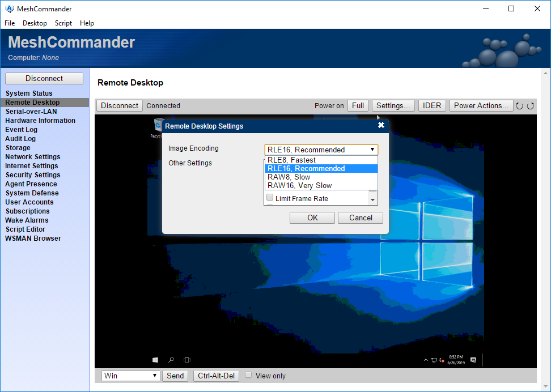Enable the Limit Frame Rate checkbox
551x392 pixels.
click(270, 197)
